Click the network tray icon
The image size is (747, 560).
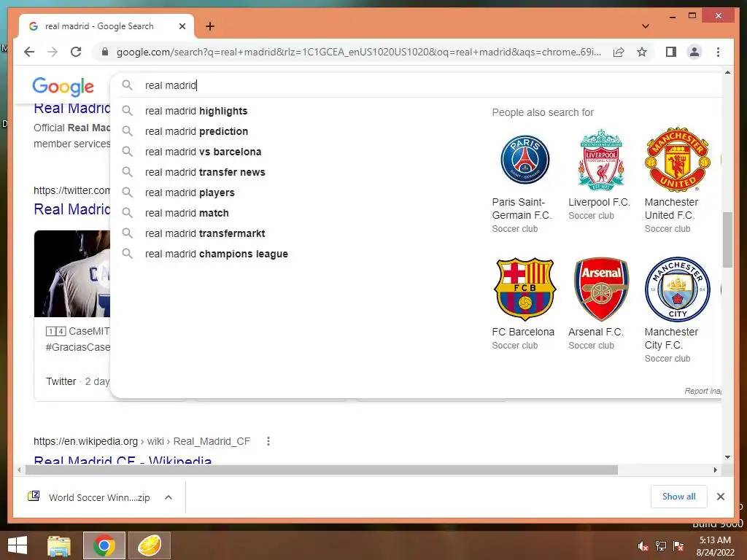661,546
